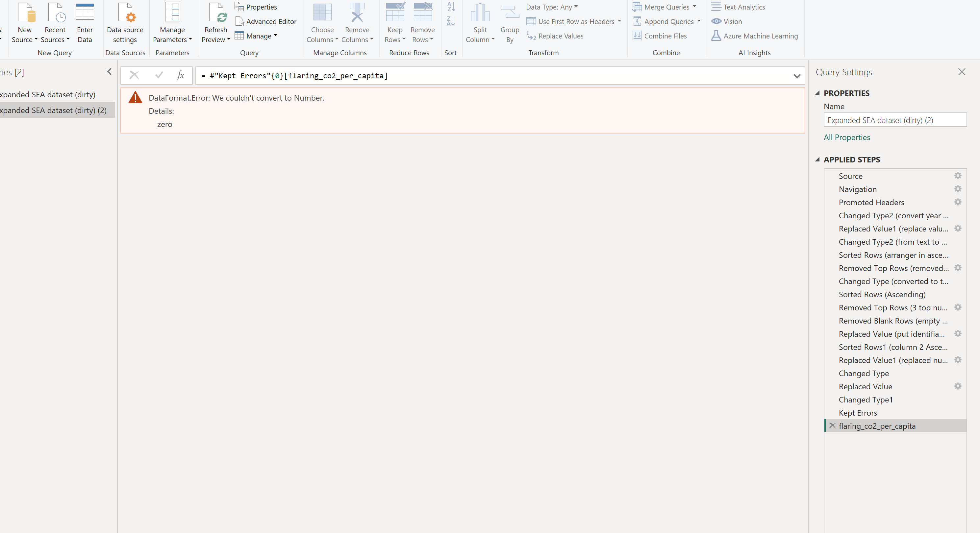Select the Azure Machine Learning icon
Viewport: 980px width, 533px height.
tap(717, 36)
